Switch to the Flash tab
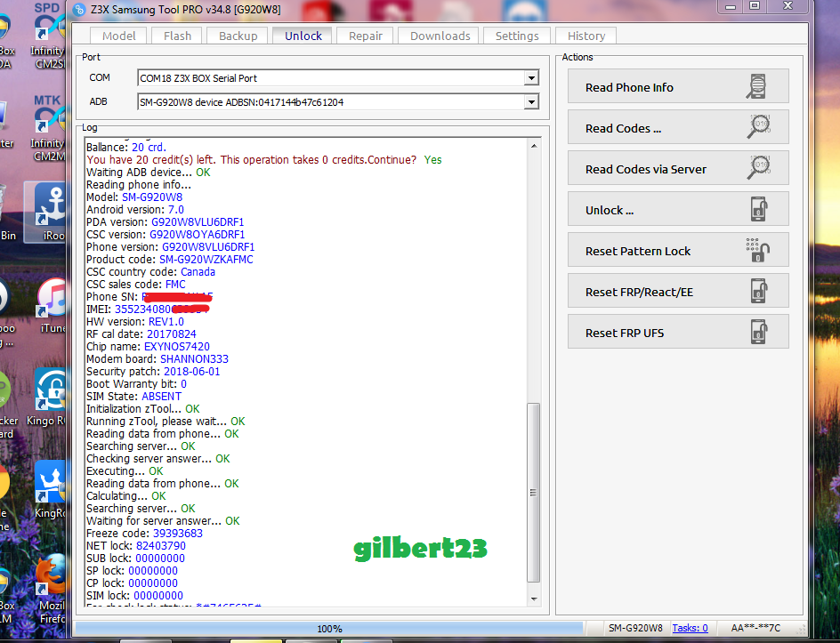The width and height of the screenshot is (840, 643). click(x=177, y=36)
